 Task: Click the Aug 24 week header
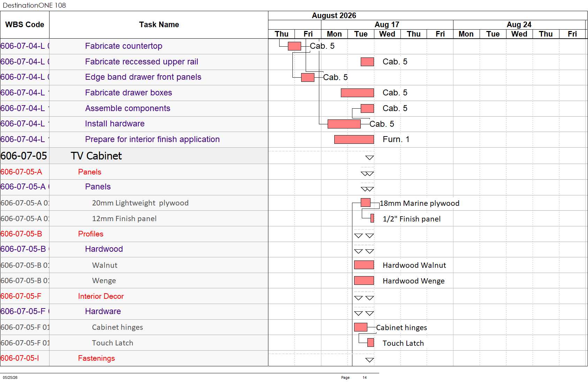coord(519,25)
